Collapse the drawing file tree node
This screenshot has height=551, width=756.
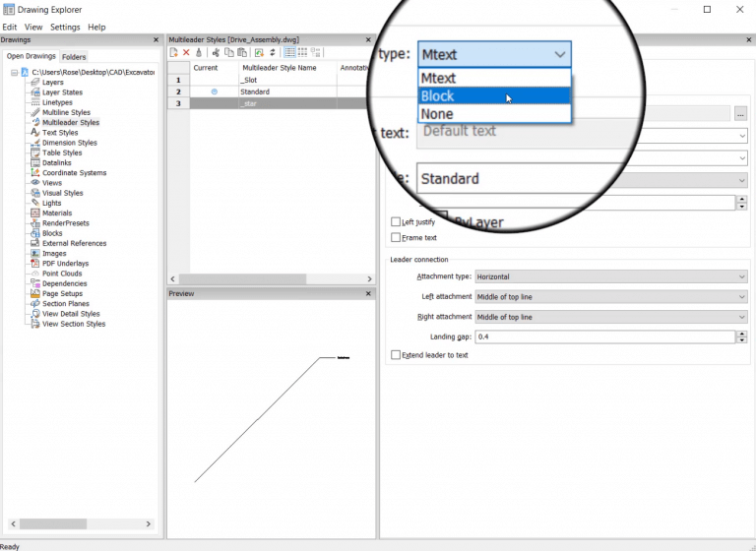[x=15, y=73]
